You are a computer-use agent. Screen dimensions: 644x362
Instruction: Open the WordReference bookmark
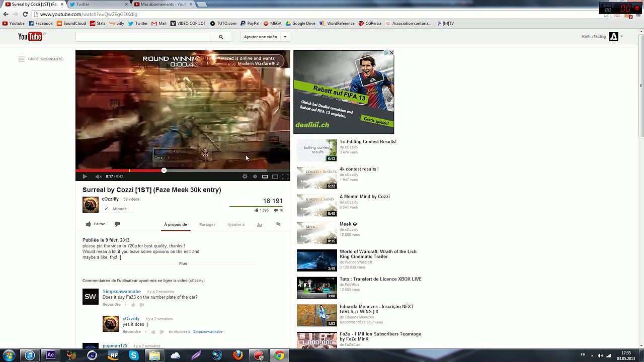click(337, 23)
